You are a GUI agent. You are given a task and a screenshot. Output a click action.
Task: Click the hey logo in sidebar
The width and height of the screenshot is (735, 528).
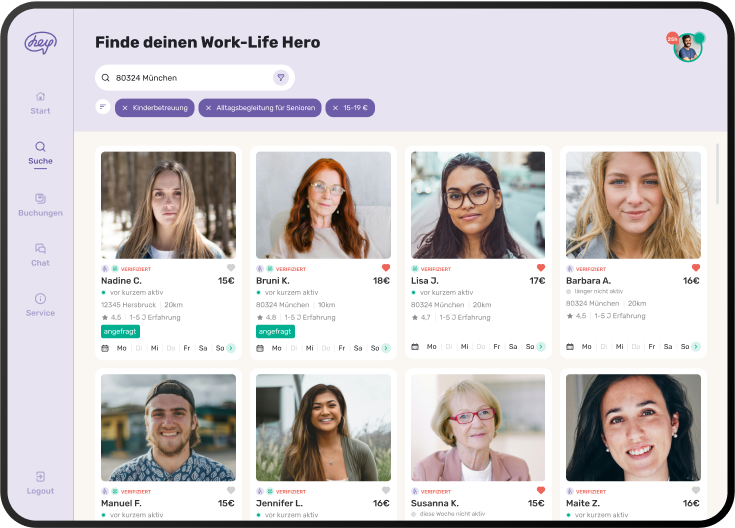(40, 43)
